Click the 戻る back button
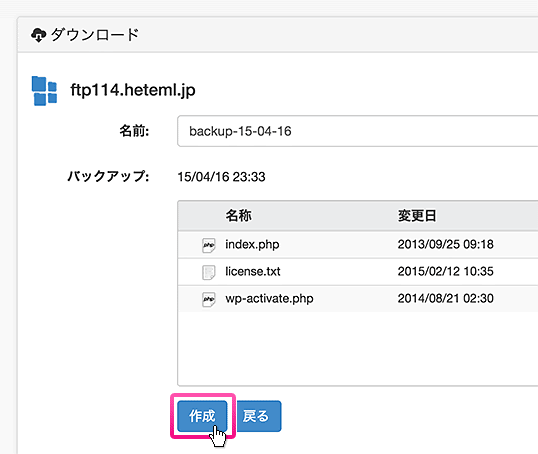Viewport: 538px width, 454px height. (259, 416)
